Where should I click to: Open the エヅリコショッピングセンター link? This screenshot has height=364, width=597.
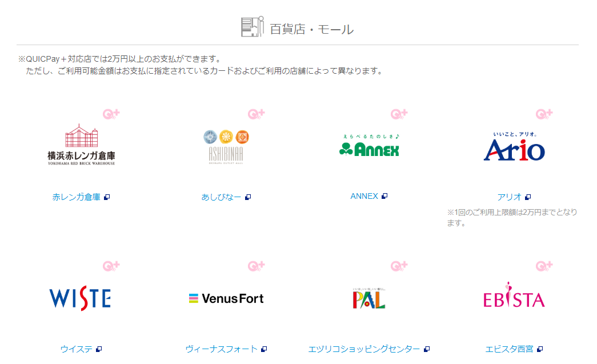tap(364, 349)
